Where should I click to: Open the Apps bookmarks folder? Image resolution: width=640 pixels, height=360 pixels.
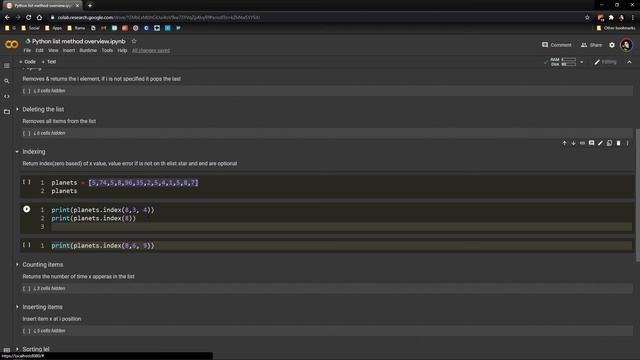53,28
